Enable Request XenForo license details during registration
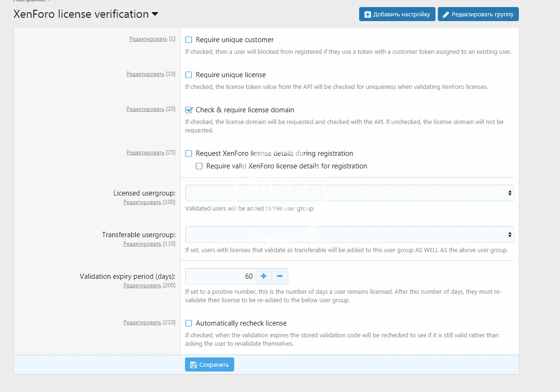Image resolution: width=560 pixels, height=392 pixels. (189, 153)
